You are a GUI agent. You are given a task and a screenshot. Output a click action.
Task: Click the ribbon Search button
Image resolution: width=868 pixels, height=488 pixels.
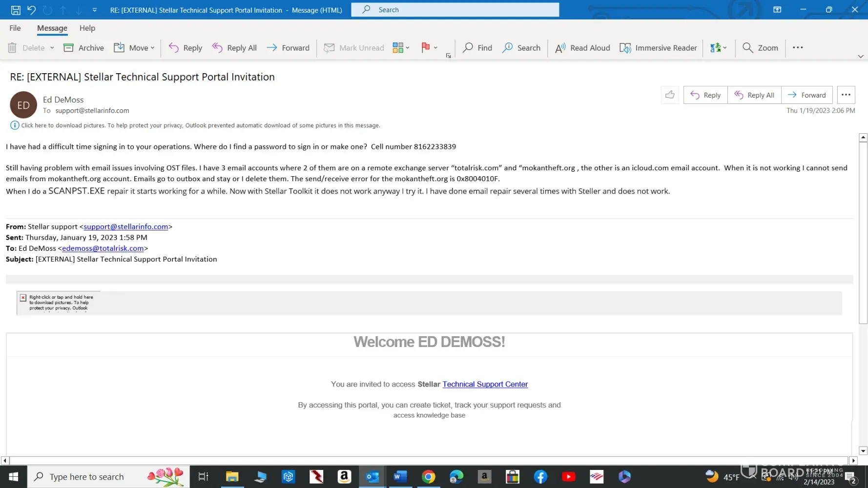[521, 48]
